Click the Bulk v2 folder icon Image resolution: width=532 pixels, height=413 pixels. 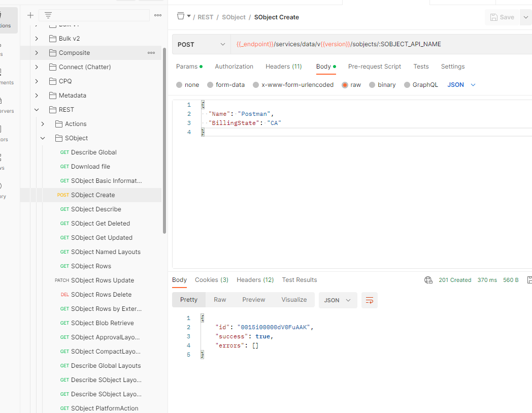coord(53,39)
